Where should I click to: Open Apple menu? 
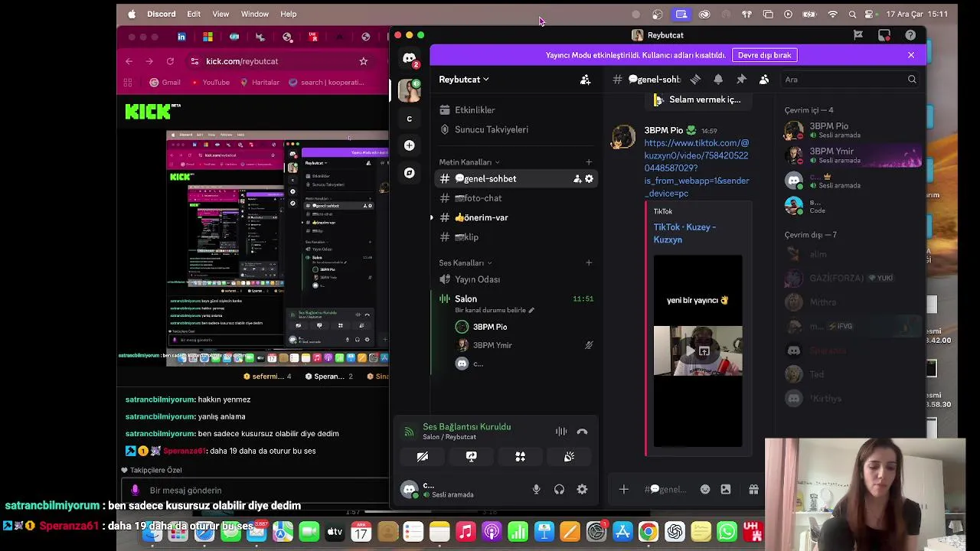(132, 14)
